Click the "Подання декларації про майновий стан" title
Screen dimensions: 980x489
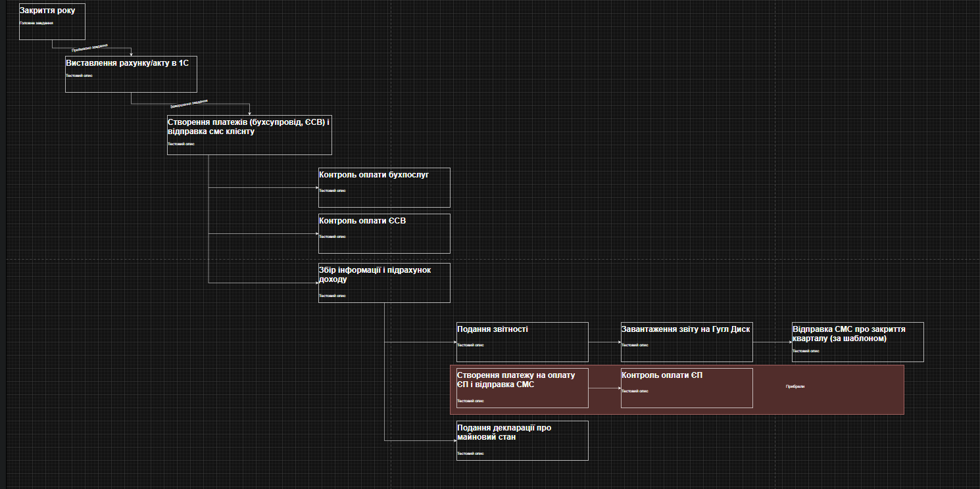[x=504, y=432]
